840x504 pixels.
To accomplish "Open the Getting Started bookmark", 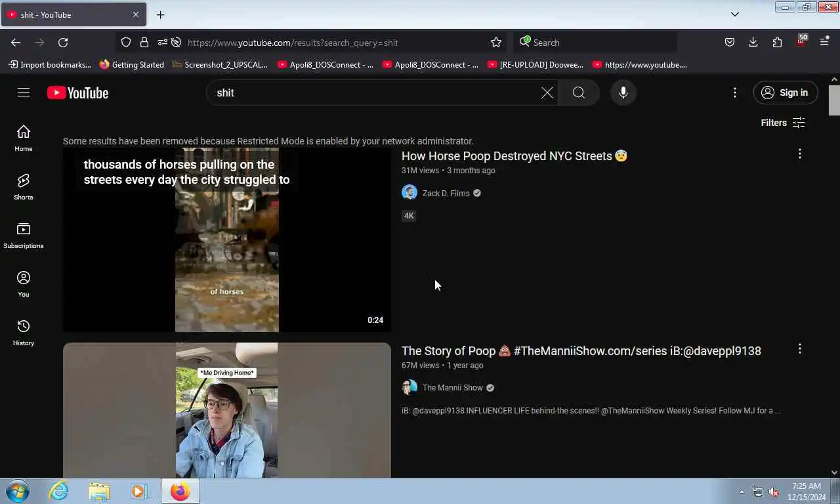I will point(132,65).
